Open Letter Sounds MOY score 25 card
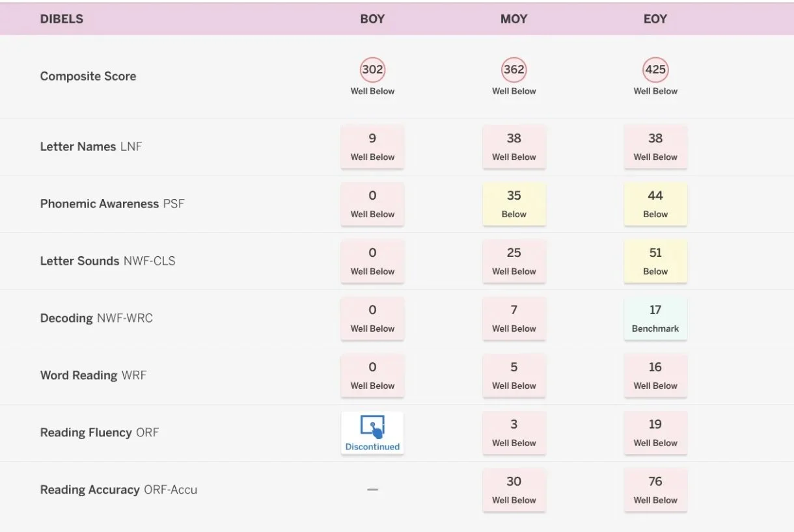The height and width of the screenshot is (532, 794). pos(513,261)
